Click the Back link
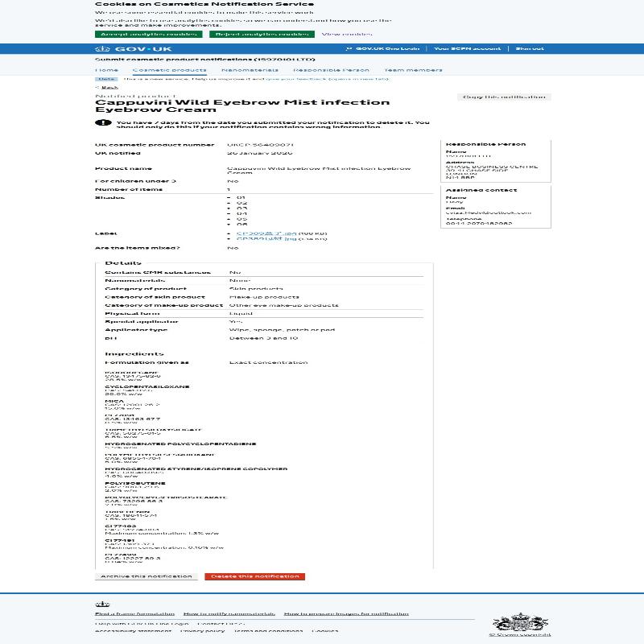 coord(109,88)
